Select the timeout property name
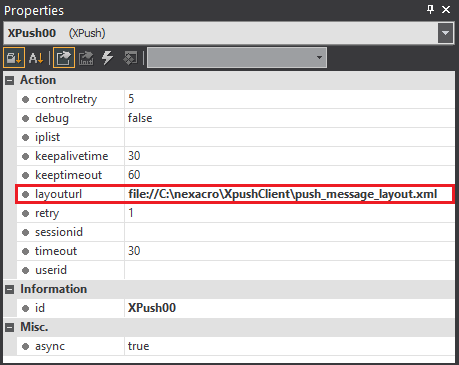This screenshot has width=459, height=365. pyautogui.click(x=56, y=251)
